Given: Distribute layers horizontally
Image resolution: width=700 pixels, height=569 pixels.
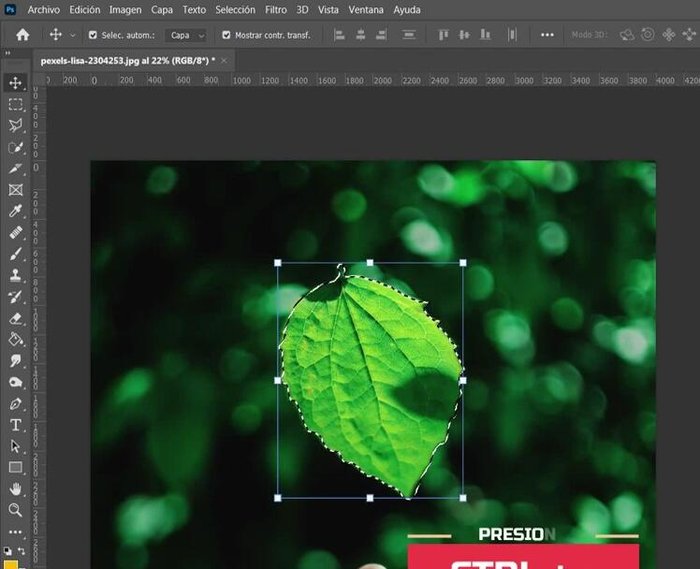Looking at the screenshot, I should [x=512, y=35].
